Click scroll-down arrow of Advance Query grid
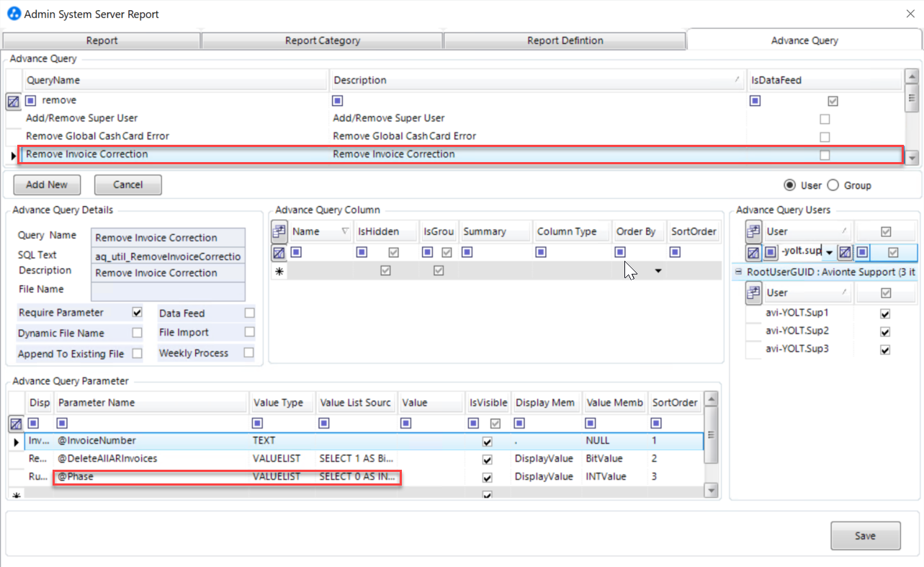The height and width of the screenshot is (567, 924). 912,158
